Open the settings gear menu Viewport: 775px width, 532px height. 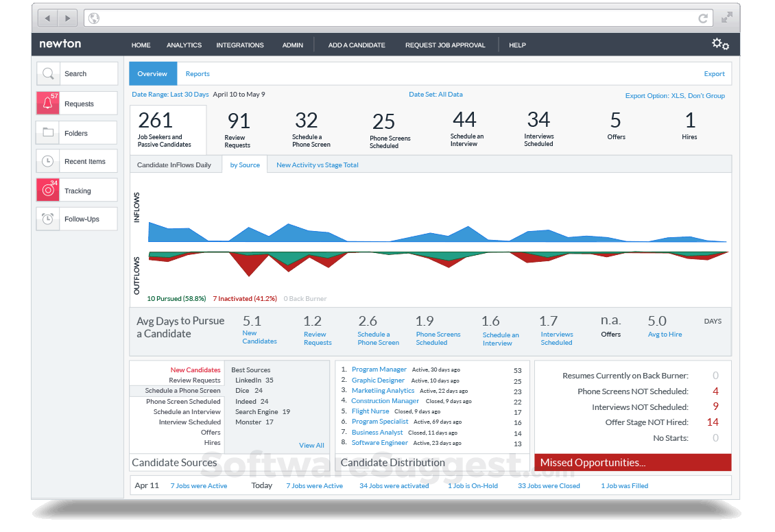coord(720,44)
